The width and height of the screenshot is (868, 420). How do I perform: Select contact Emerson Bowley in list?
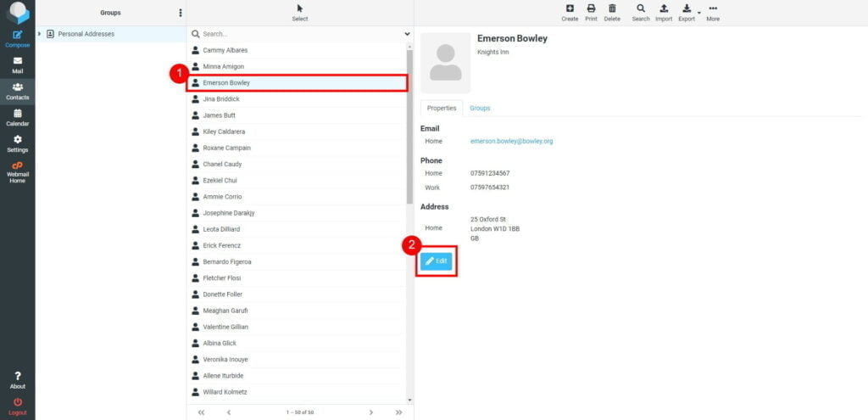(297, 83)
